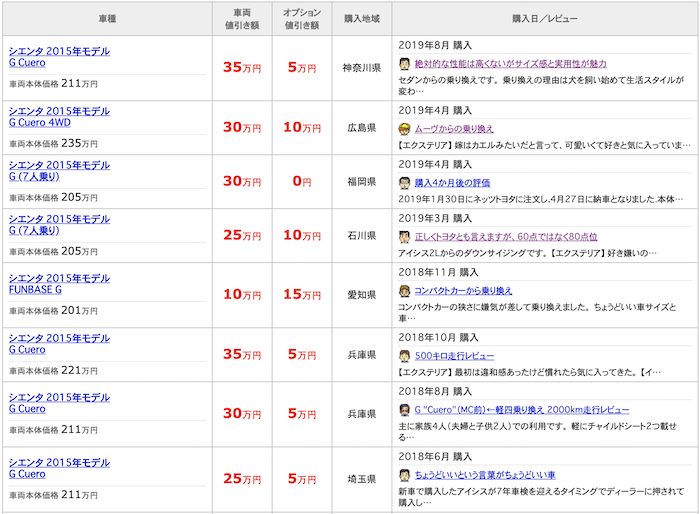
Task: Open シエンタ G Cuero link in 2018年8月 row
Action: click(x=59, y=403)
